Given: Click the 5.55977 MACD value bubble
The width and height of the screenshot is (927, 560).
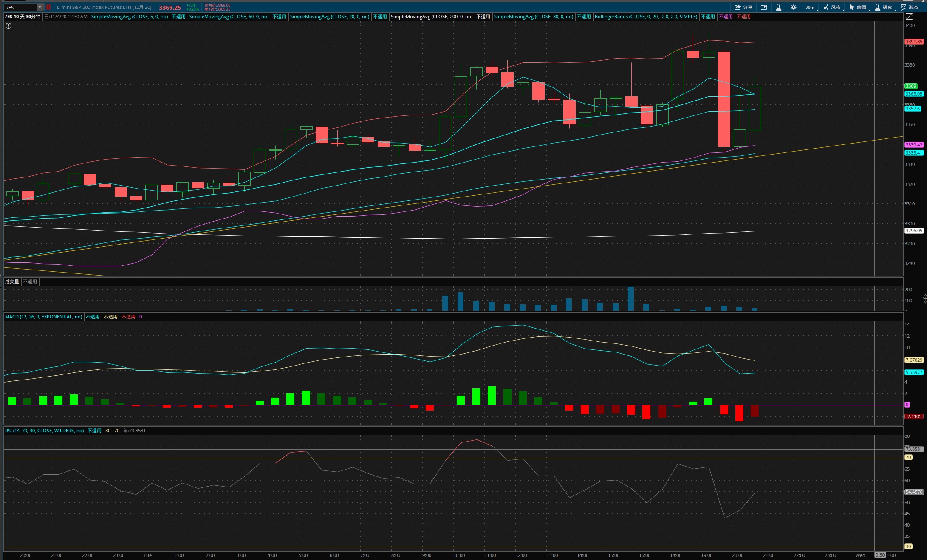Looking at the screenshot, I should pyautogui.click(x=914, y=372).
